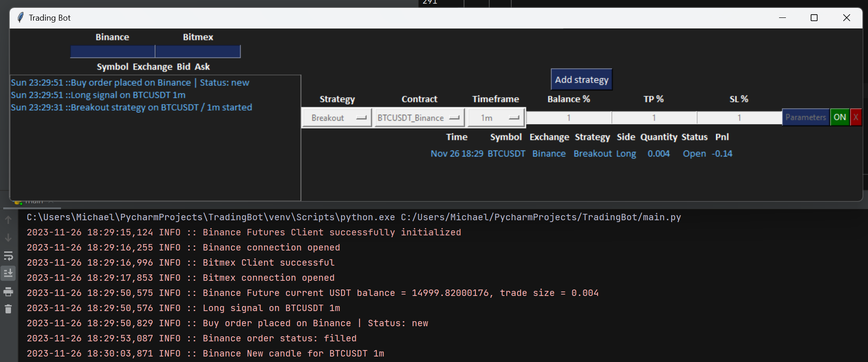Click trade side 'Long' cell

(626, 154)
